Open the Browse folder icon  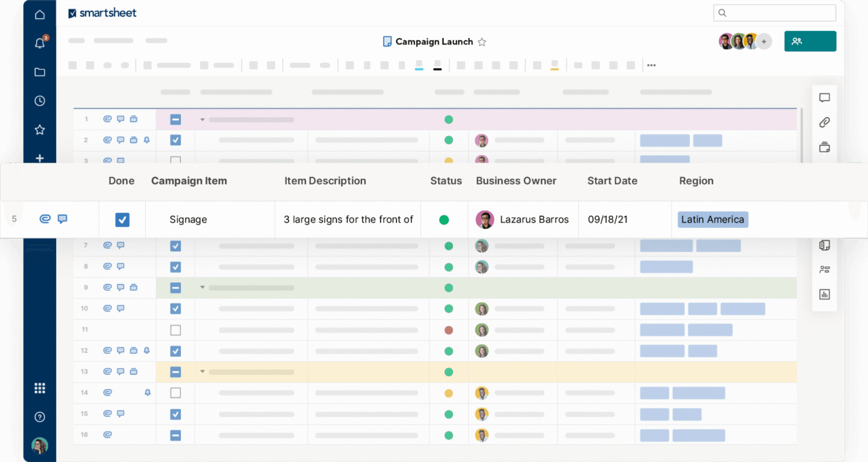(x=39, y=72)
